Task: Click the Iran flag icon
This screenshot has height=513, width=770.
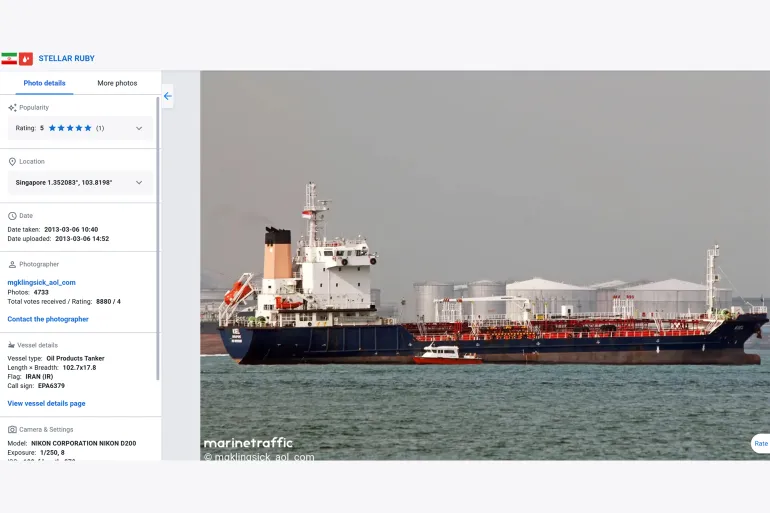Action: coord(9,59)
